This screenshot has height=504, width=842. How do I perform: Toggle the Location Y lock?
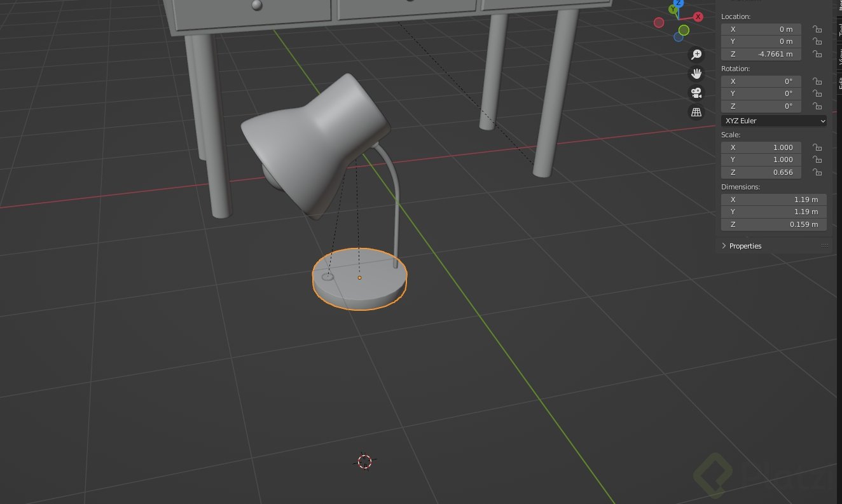pyautogui.click(x=817, y=41)
